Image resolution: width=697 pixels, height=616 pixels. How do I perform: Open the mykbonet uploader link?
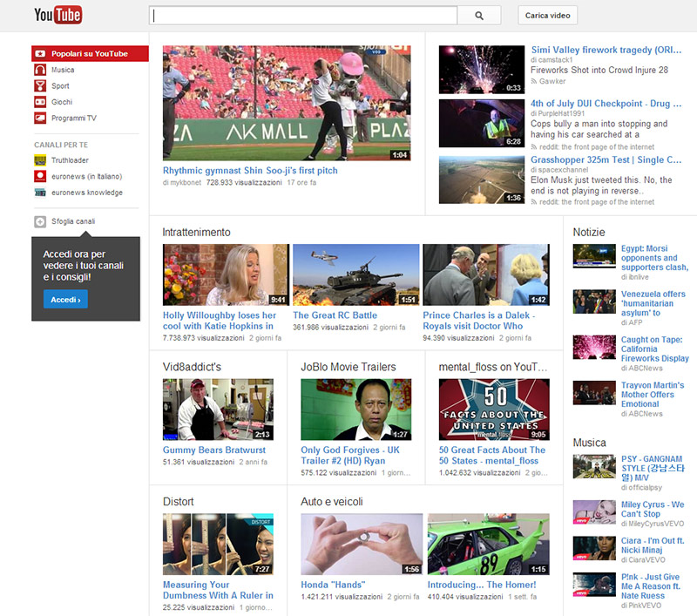(186, 183)
